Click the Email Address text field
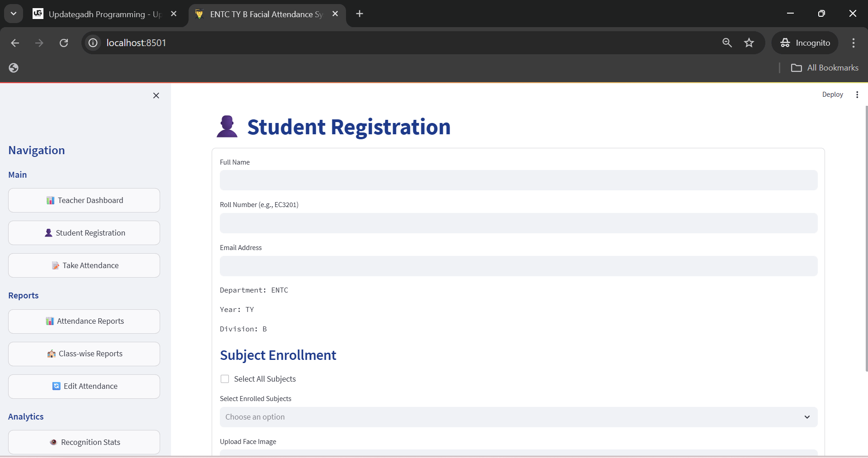Viewport: 868px width, 458px height. 518,266
